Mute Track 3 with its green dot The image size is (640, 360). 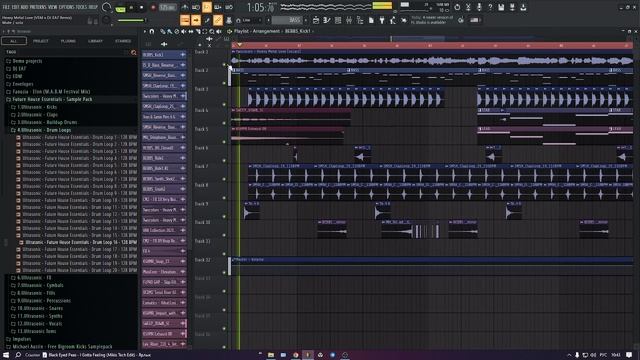click(x=224, y=104)
